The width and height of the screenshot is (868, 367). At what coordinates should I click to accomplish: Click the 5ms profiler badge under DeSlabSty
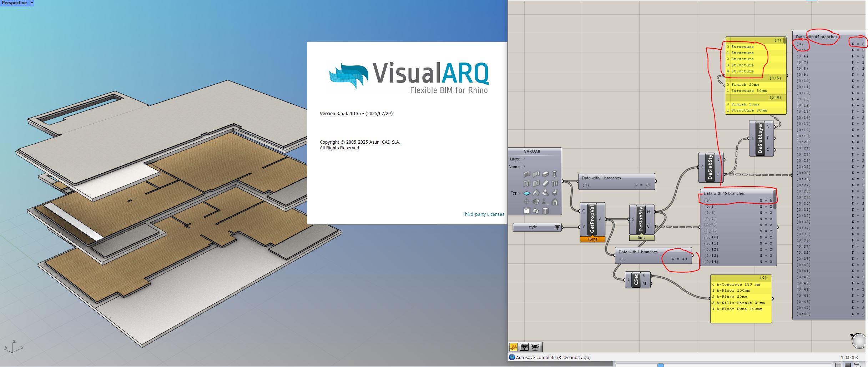point(642,238)
